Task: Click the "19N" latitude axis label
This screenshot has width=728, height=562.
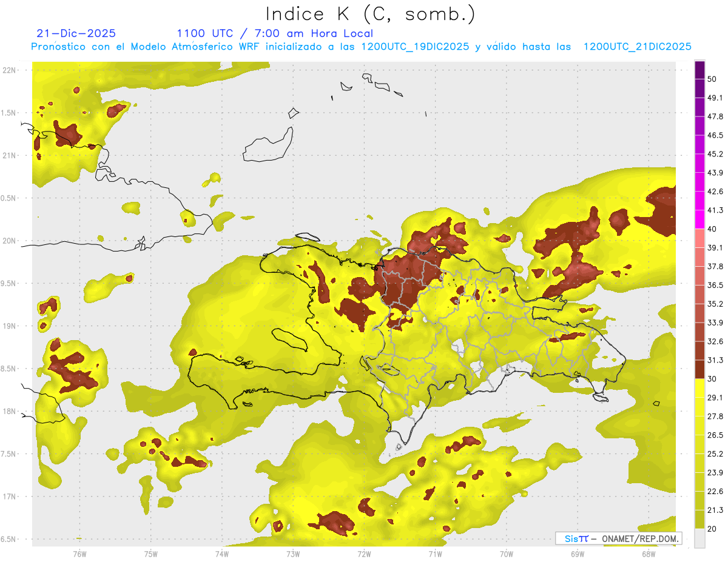Action: click(x=9, y=326)
